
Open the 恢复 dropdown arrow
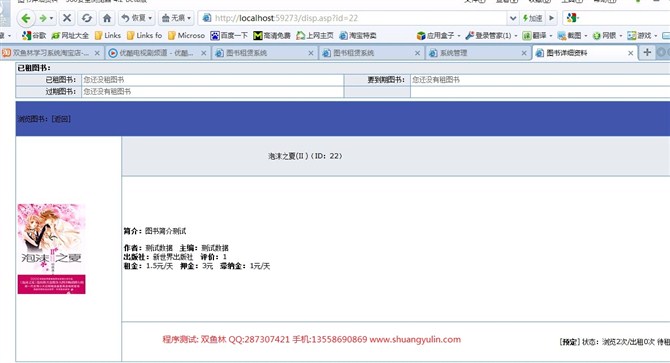tap(150, 18)
